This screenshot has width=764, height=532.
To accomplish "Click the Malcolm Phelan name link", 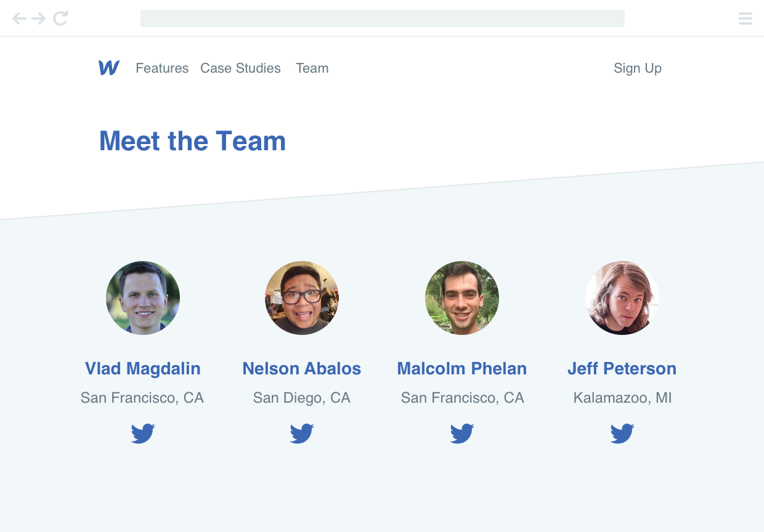I will pyautogui.click(x=462, y=369).
